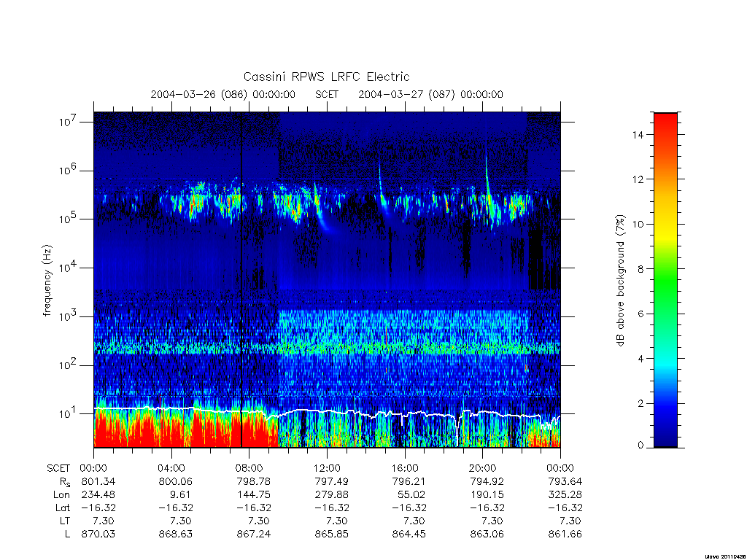Image resolution: width=747 pixels, height=560 pixels.
Task: Click the 10^4 frequency tick label
Action: coord(68,268)
